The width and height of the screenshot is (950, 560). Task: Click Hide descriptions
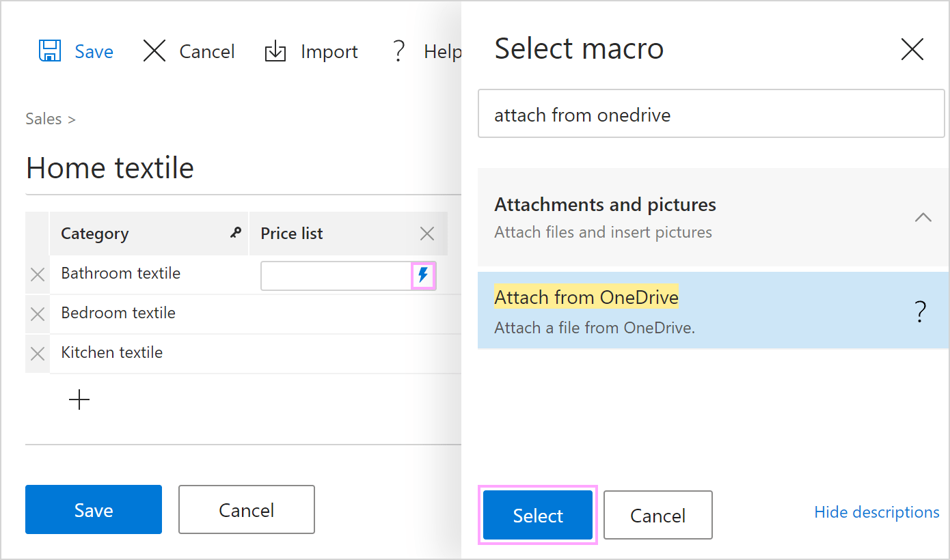[x=877, y=512]
